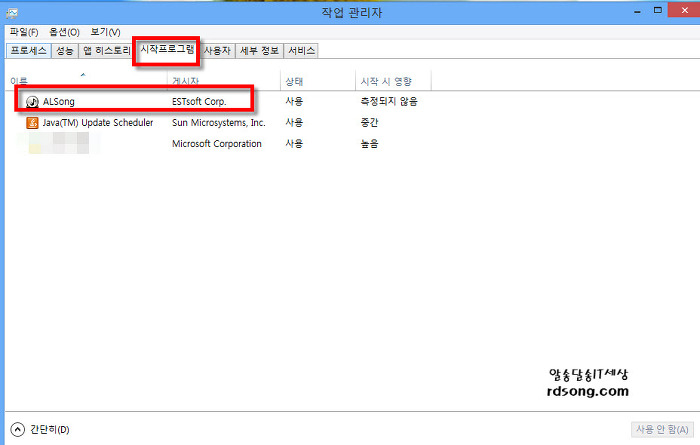700x445 pixels.
Task: Click the ALSong app icon
Action: pyautogui.click(x=32, y=101)
